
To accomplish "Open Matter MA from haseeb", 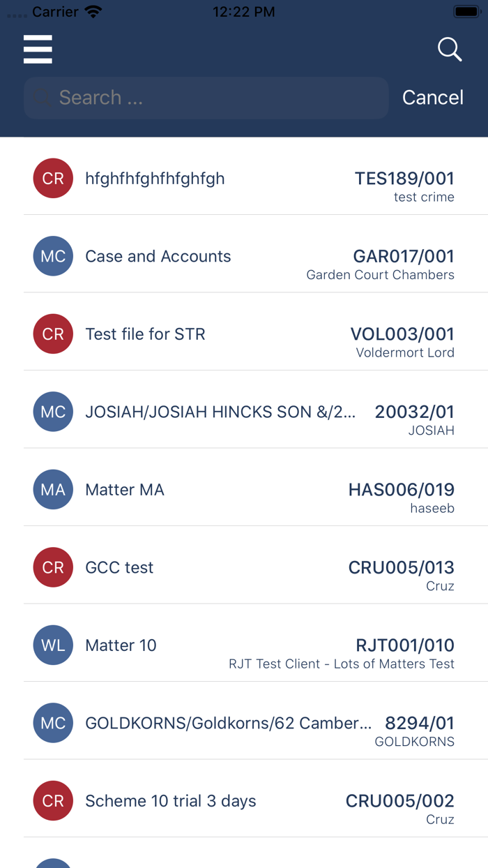I will 244,489.
